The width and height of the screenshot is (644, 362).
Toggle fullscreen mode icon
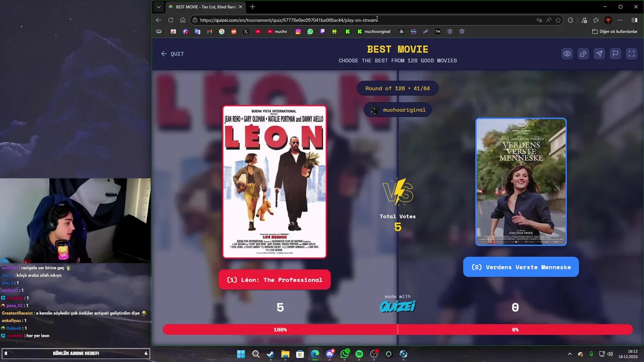click(x=631, y=54)
